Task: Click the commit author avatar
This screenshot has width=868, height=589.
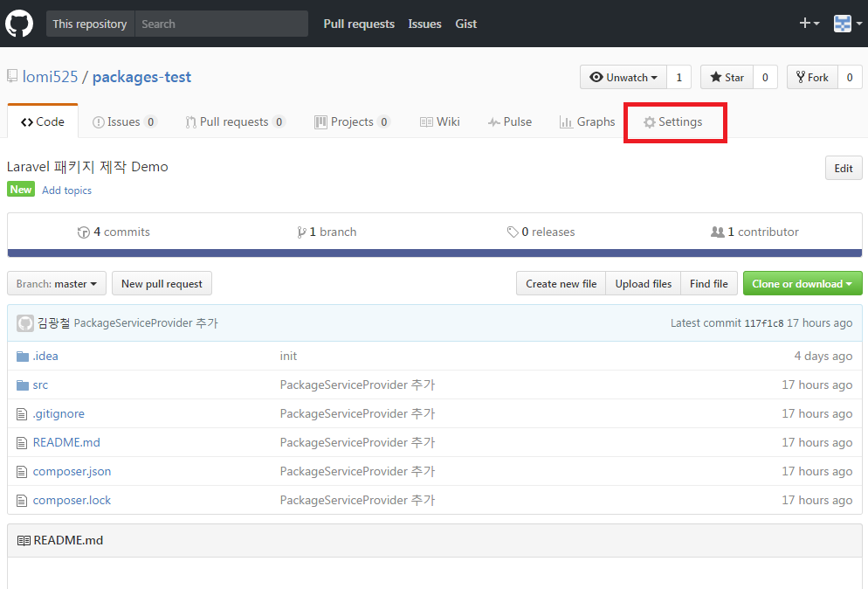Action: click(25, 323)
